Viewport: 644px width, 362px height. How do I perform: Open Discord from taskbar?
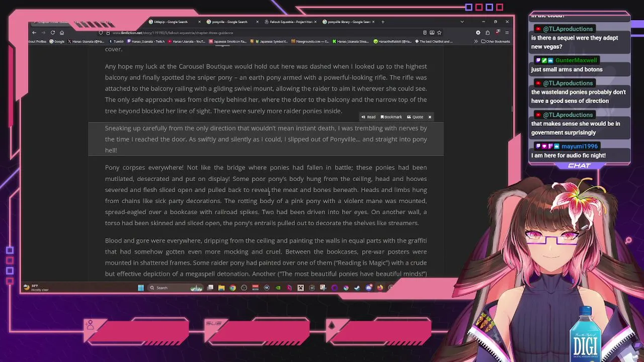369,288
